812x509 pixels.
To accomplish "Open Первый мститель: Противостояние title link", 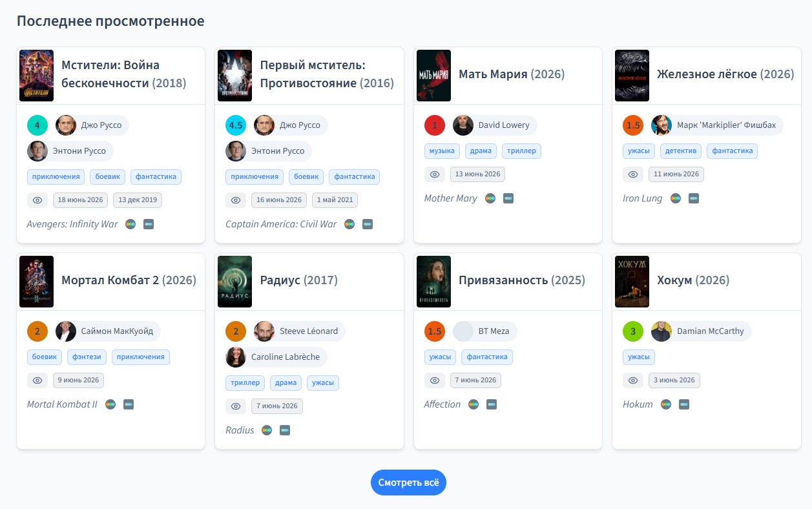I will tap(327, 74).
